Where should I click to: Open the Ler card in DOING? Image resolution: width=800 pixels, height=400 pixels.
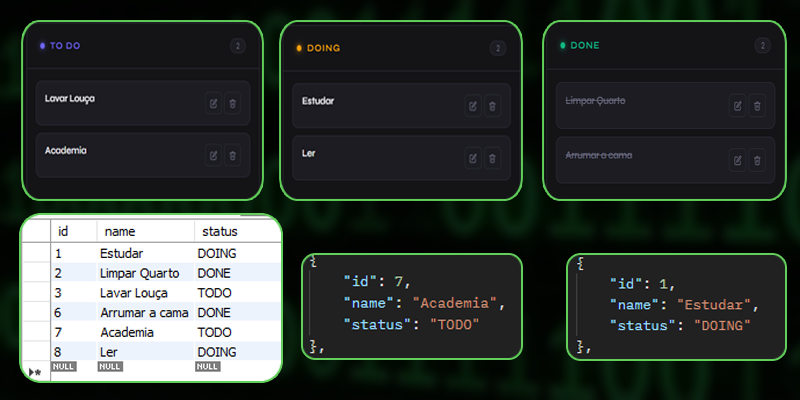click(x=401, y=158)
